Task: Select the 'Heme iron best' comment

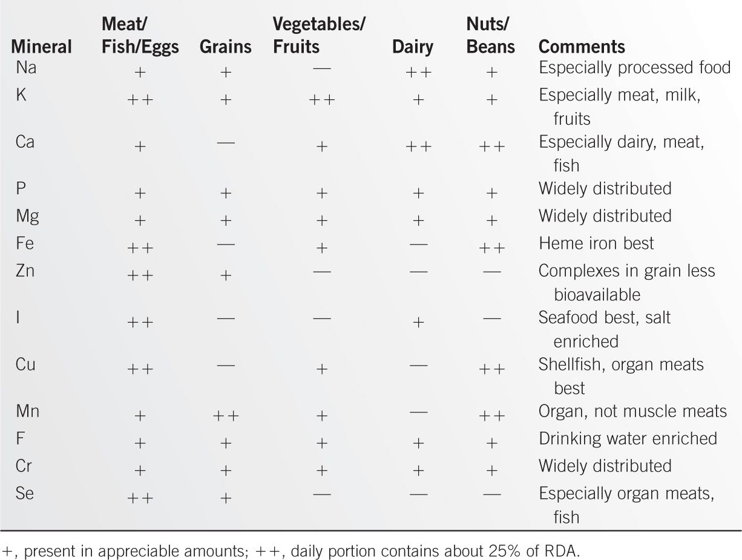Action: [596, 243]
